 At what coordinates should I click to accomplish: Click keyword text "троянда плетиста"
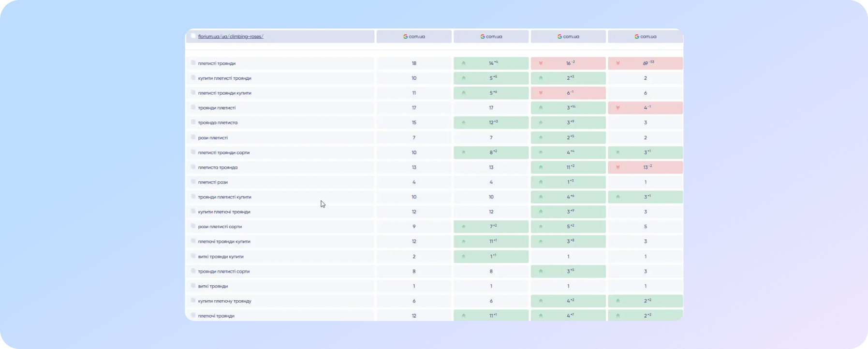click(218, 123)
